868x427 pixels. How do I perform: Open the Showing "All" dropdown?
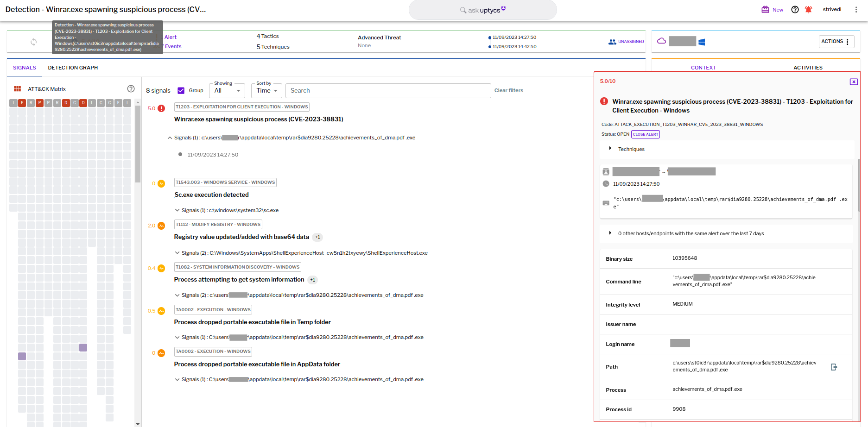click(x=227, y=91)
